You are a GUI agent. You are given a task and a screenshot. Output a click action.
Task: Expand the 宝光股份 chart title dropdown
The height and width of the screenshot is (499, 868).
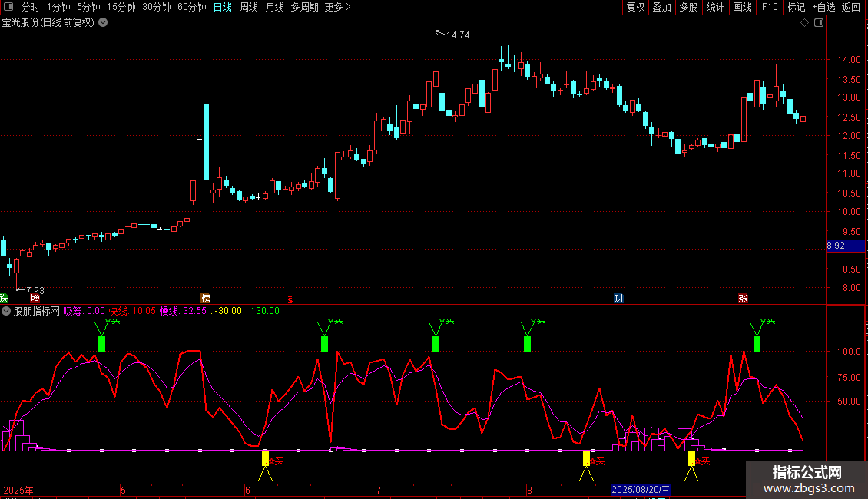104,23
